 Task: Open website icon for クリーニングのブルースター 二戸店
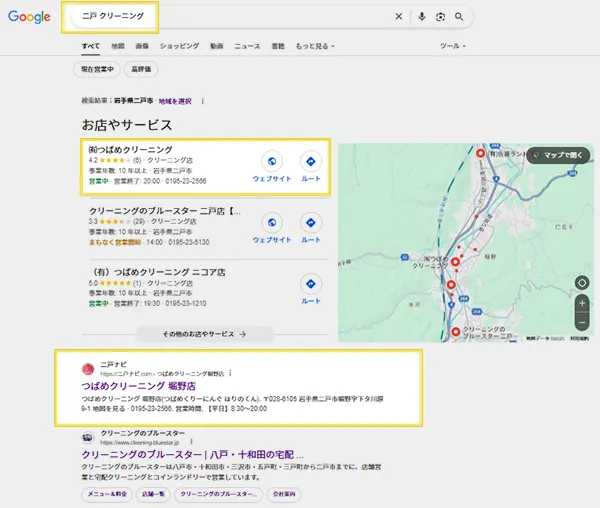(x=272, y=223)
